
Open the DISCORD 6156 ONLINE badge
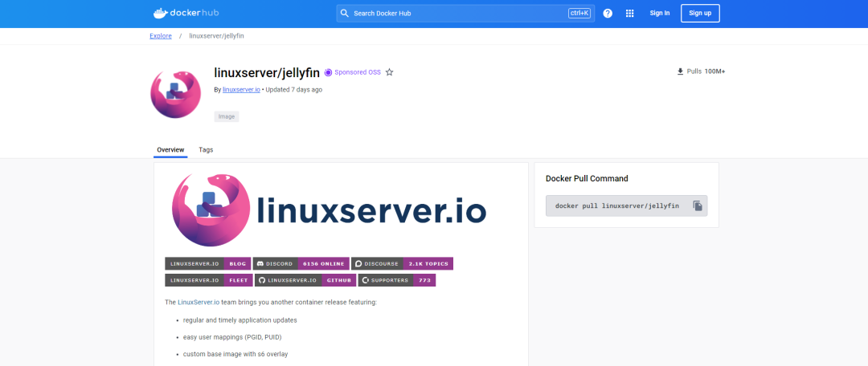(301, 264)
